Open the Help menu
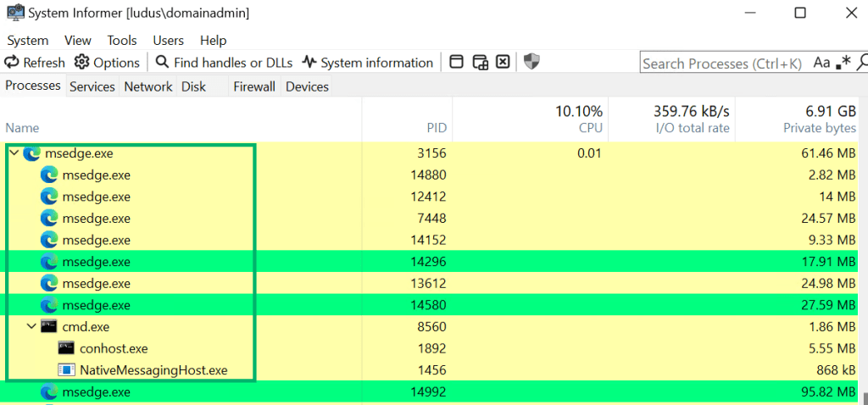Image resolution: width=868 pixels, height=405 pixels. (213, 41)
